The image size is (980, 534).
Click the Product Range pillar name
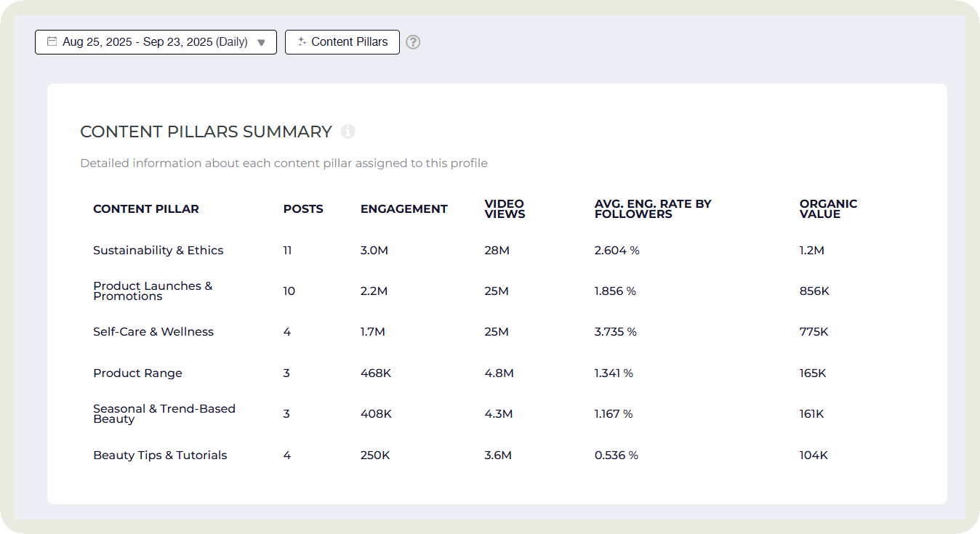tap(137, 373)
